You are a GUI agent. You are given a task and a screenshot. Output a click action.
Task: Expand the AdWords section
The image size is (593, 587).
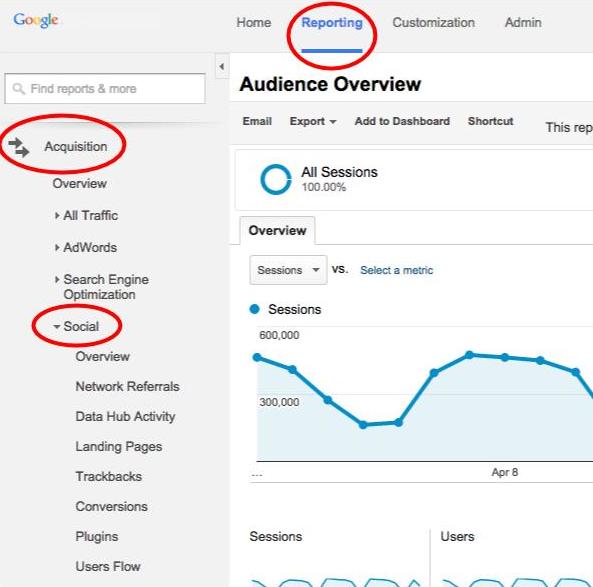point(57,248)
